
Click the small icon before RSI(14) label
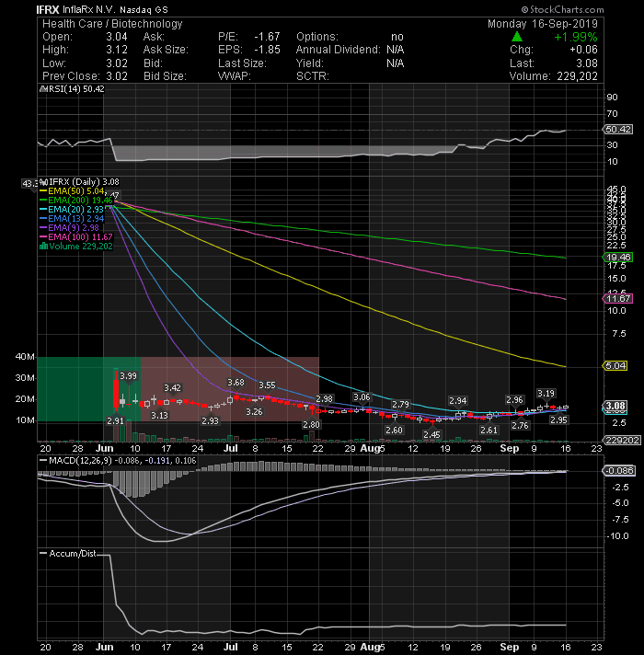pos(41,89)
